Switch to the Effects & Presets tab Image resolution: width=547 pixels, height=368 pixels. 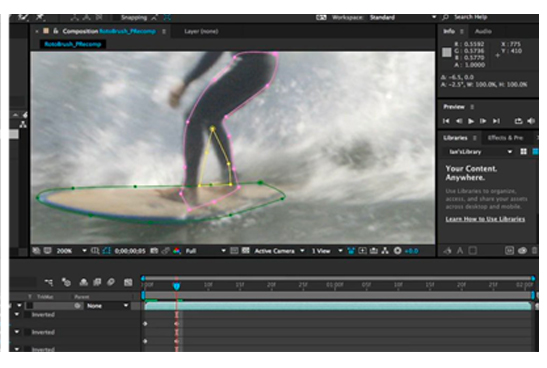(x=505, y=138)
